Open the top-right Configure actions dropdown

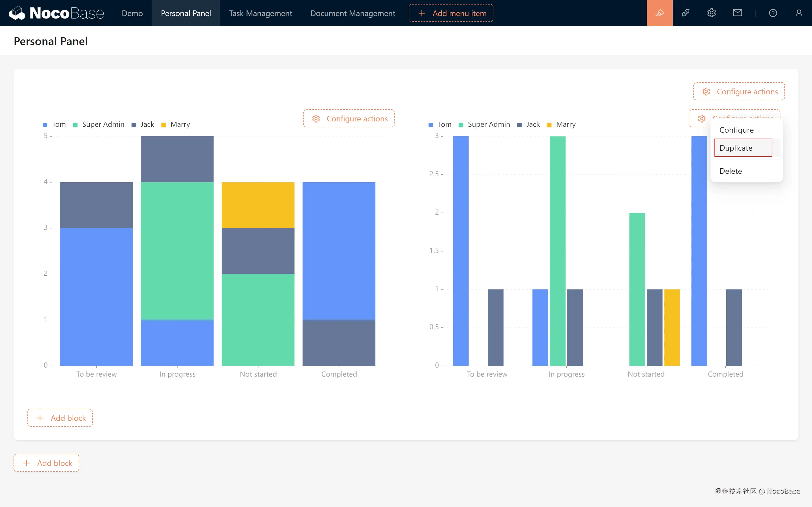click(739, 92)
